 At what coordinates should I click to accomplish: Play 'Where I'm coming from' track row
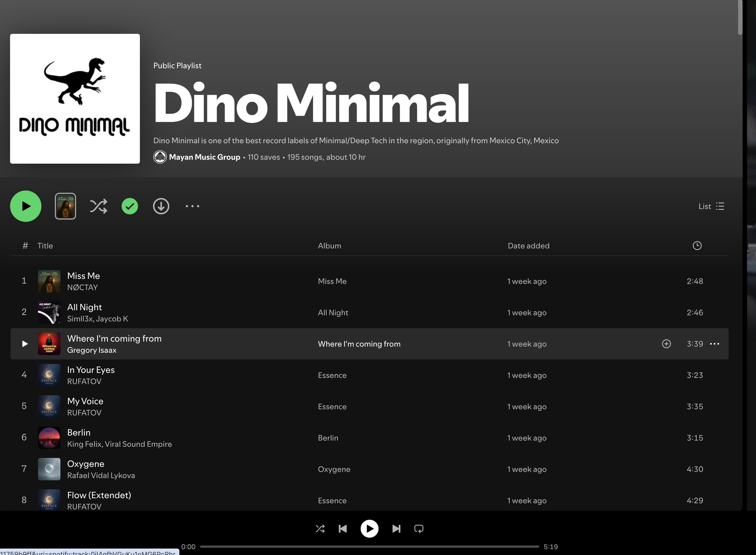25,344
